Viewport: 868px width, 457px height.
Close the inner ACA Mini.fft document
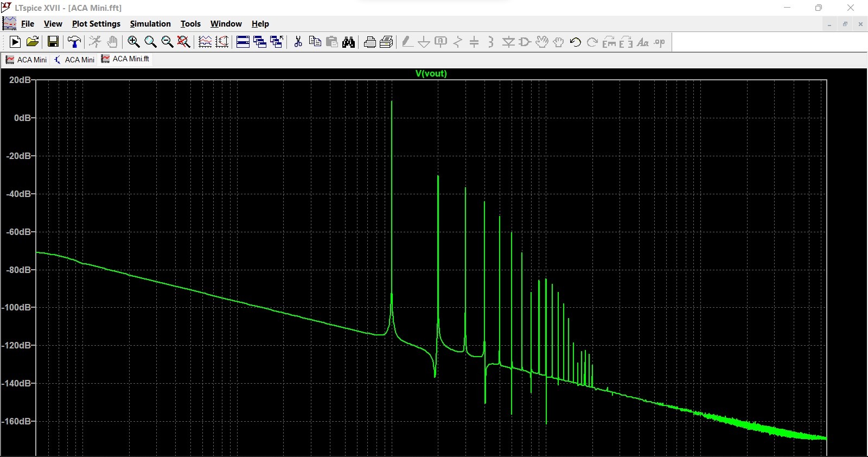860,24
